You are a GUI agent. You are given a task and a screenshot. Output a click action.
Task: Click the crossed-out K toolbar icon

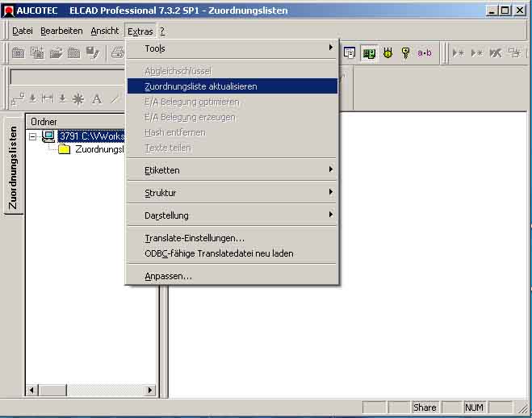[x=495, y=53]
